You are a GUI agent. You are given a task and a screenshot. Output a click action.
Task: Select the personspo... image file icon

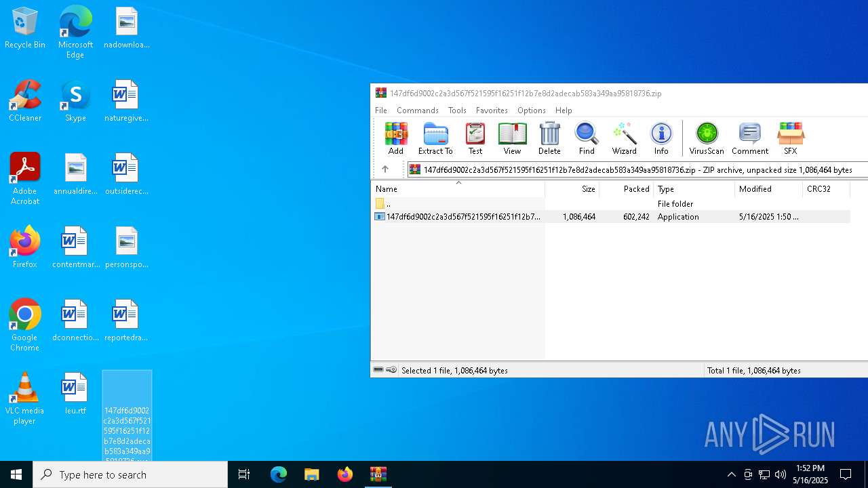(126, 248)
